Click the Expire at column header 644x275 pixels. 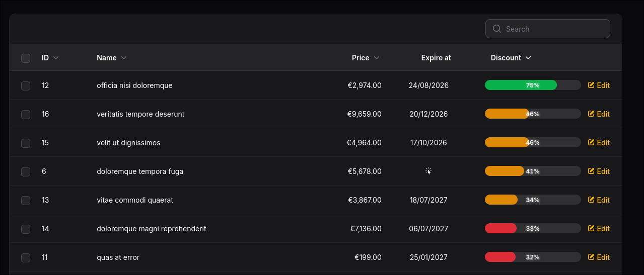pos(436,58)
